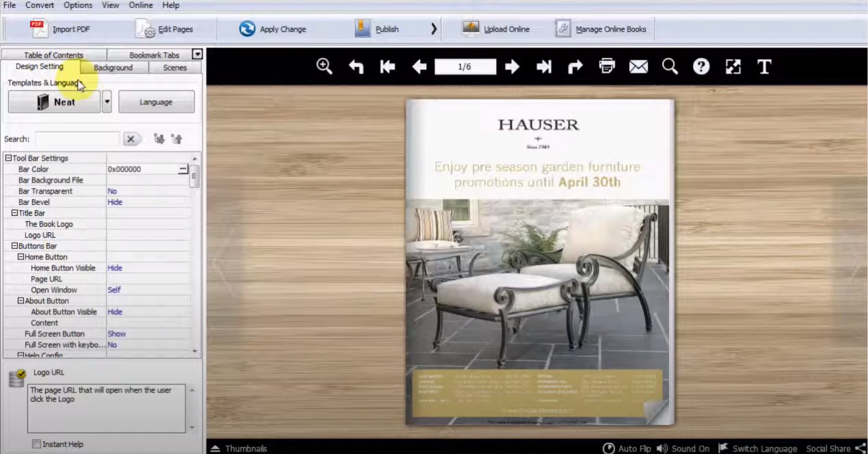Screen dimensions: 868x454
Task: Click Switch Language in the bottom bar
Action: (x=758, y=449)
